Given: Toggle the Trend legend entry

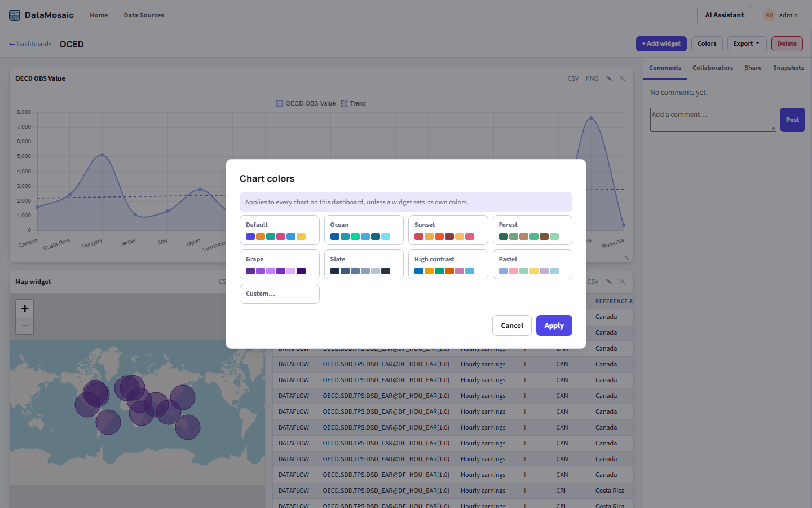Looking at the screenshot, I should coord(353,103).
